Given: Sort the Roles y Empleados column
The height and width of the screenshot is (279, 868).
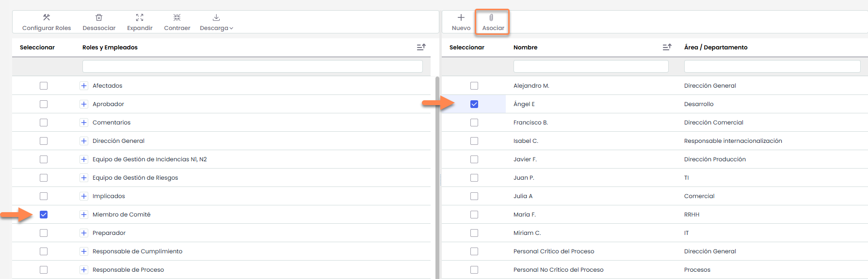Looking at the screenshot, I should pyautogui.click(x=421, y=47).
